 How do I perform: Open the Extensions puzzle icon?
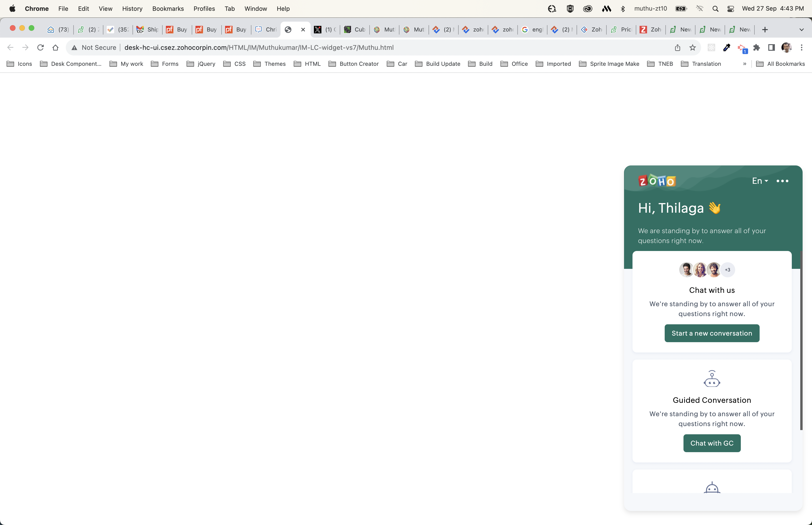click(x=757, y=47)
